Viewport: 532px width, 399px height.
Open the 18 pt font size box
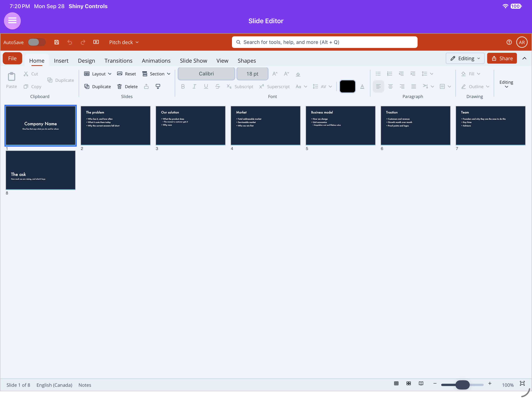click(252, 74)
